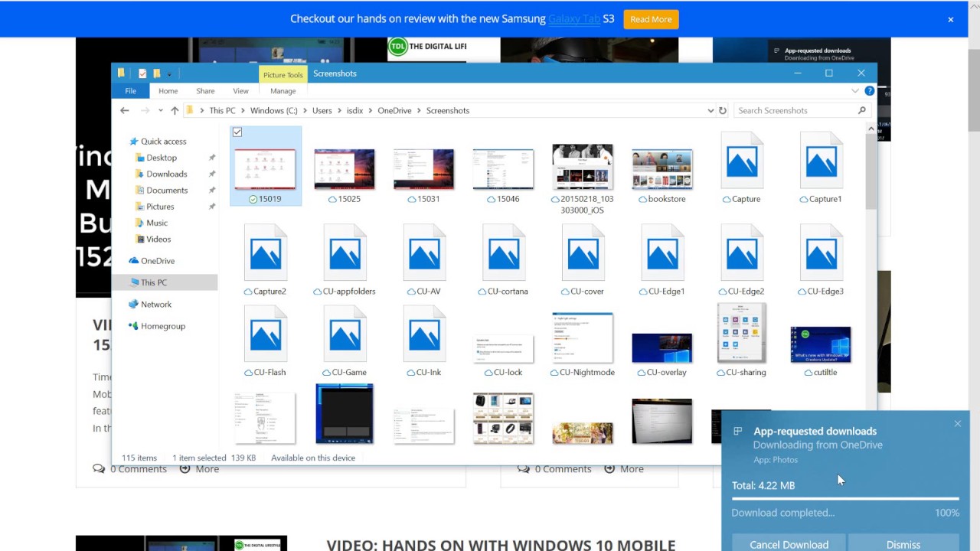Viewport: 980px width, 551px height.
Task: Select the Picture Tools contextual tab
Action: [283, 74]
